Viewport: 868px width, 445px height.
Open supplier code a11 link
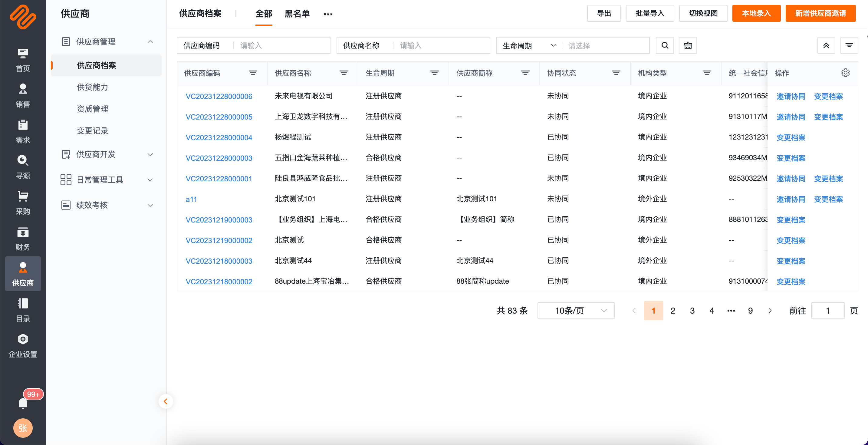pyautogui.click(x=191, y=199)
